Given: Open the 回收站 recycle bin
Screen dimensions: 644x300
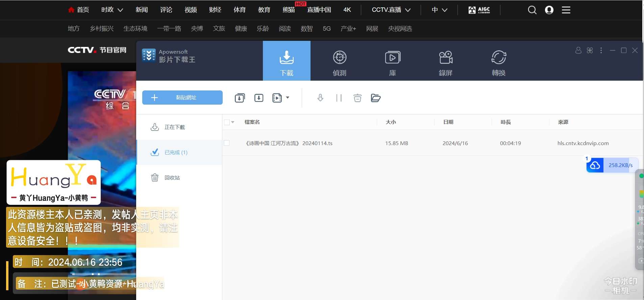Looking at the screenshot, I should (x=172, y=178).
